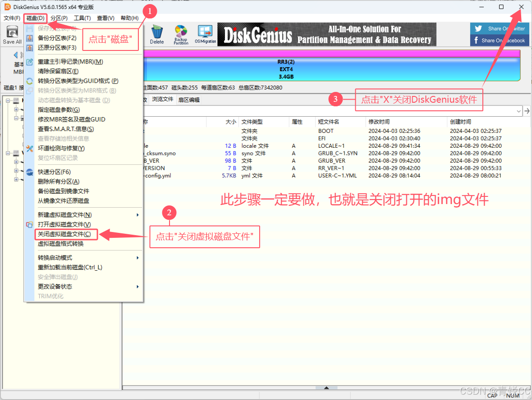Go to the previous disk with blue left arrow

[x=16, y=55]
